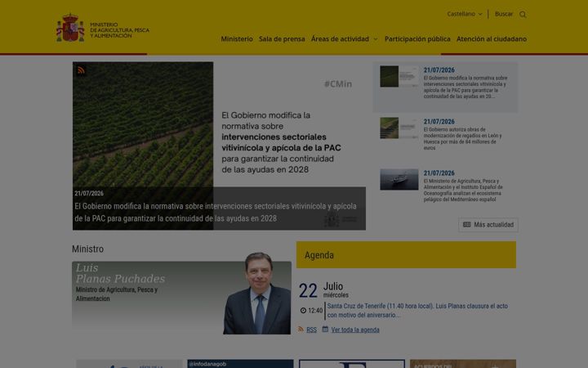Open the Atención al ciudadano menu
The height and width of the screenshot is (368, 588).
pos(492,38)
